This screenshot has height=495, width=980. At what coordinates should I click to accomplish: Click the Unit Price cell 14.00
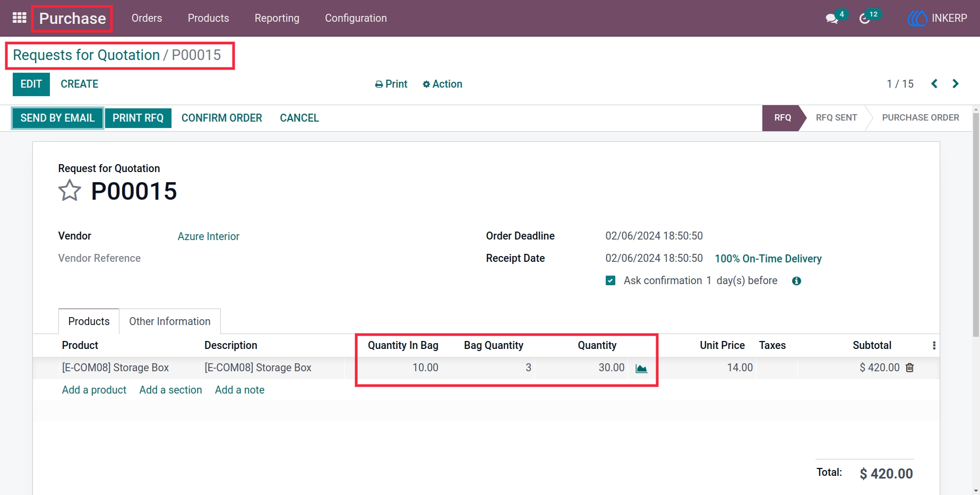coord(740,368)
